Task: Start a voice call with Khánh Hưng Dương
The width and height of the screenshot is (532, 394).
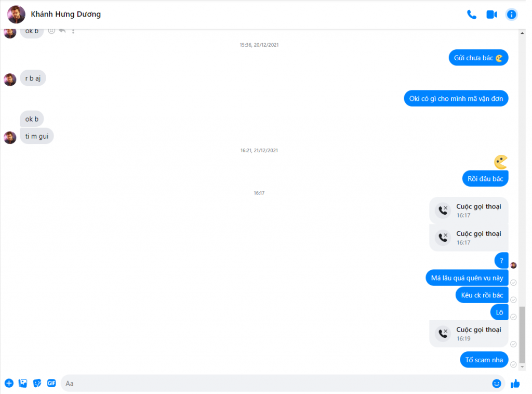Action: pyautogui.click(x=472, y=15)
